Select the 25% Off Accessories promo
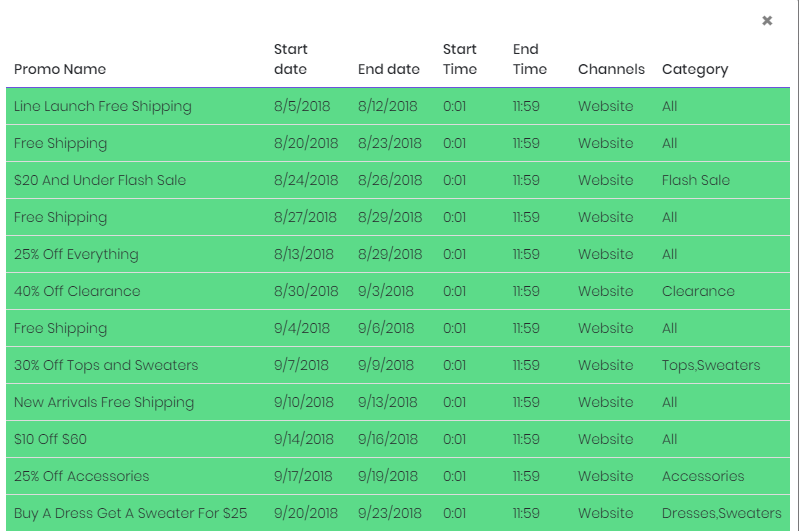Viewport: 799px width, 531px height. [x=81, y=476]
